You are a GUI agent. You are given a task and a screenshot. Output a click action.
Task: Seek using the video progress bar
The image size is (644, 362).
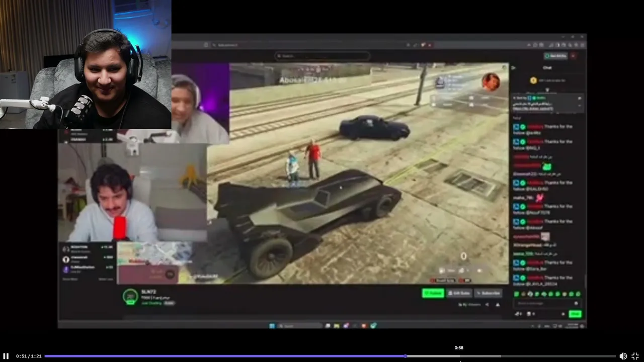(330, 356)
